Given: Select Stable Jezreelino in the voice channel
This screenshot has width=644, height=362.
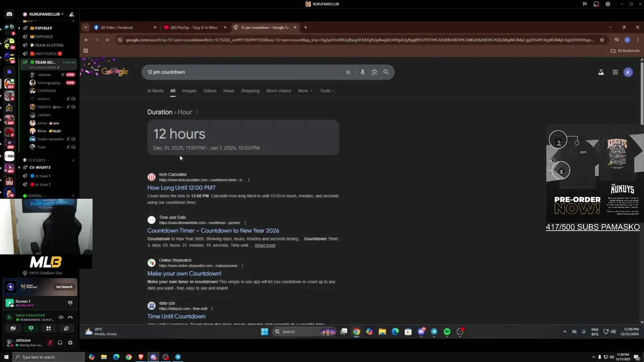Looking at the screenshot, I should 50,139.
